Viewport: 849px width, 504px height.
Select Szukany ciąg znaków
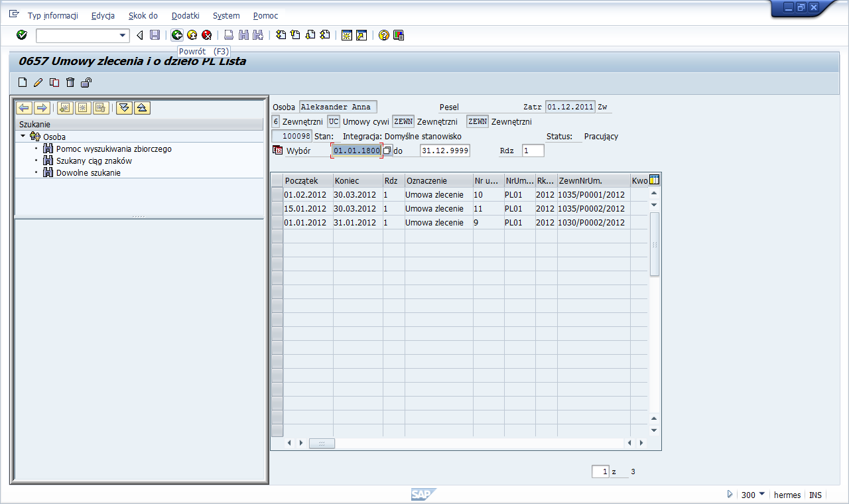click(94, 161)
